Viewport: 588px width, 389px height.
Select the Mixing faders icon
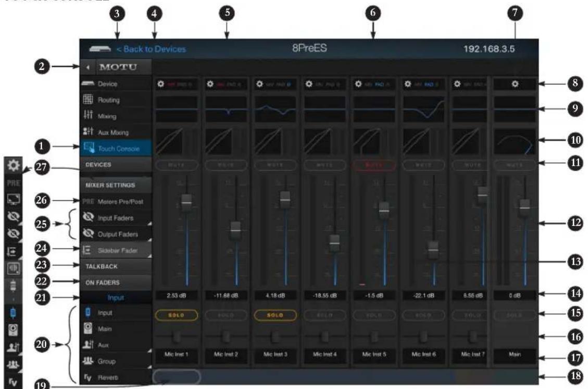pyautogui.click(x=87, y=116)
